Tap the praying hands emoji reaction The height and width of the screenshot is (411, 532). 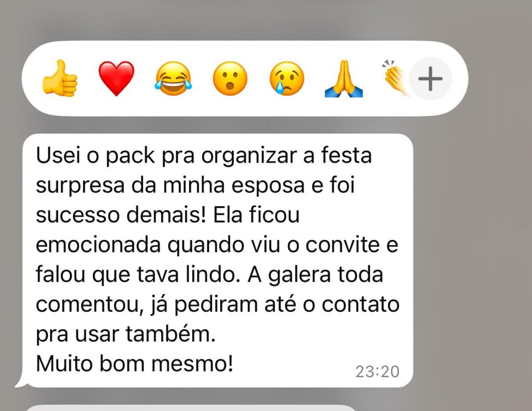[x=344, y=78]
